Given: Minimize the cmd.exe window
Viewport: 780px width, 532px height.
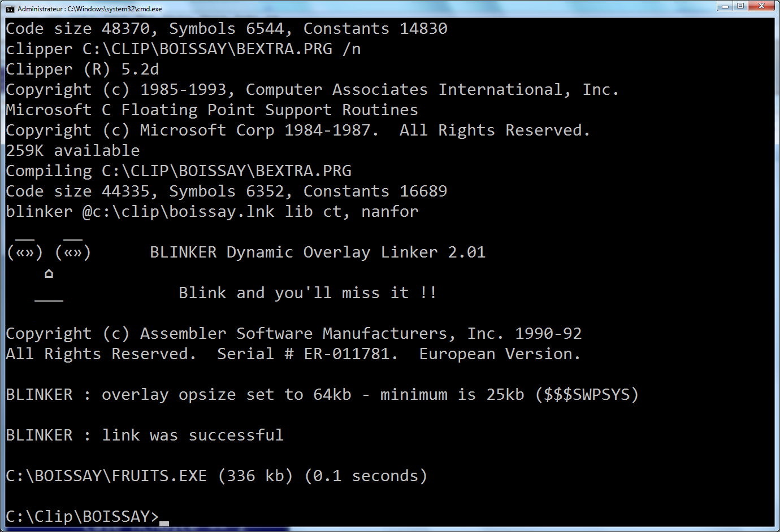Looking at the screenshot, I should (x=725, y=6).
